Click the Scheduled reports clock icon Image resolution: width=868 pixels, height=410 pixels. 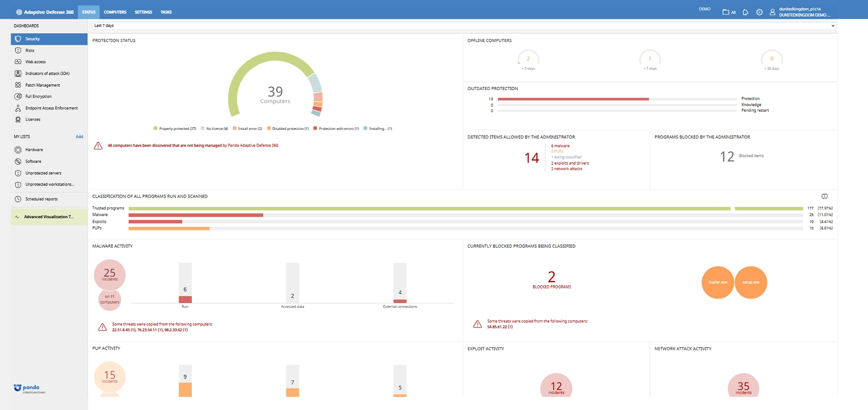click(18, 199)
